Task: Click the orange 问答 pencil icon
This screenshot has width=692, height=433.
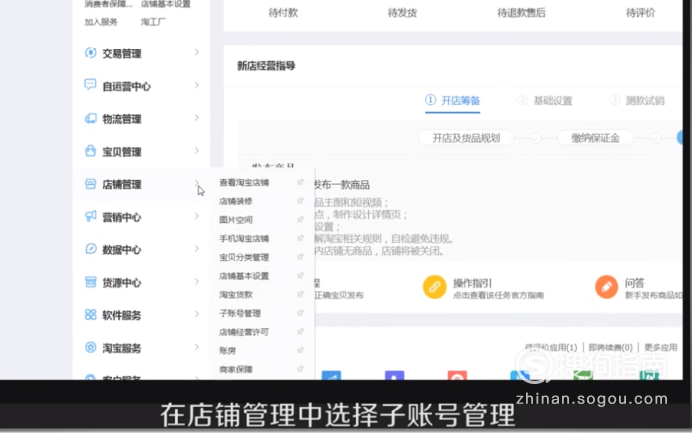Action: [x=606, y=287]
